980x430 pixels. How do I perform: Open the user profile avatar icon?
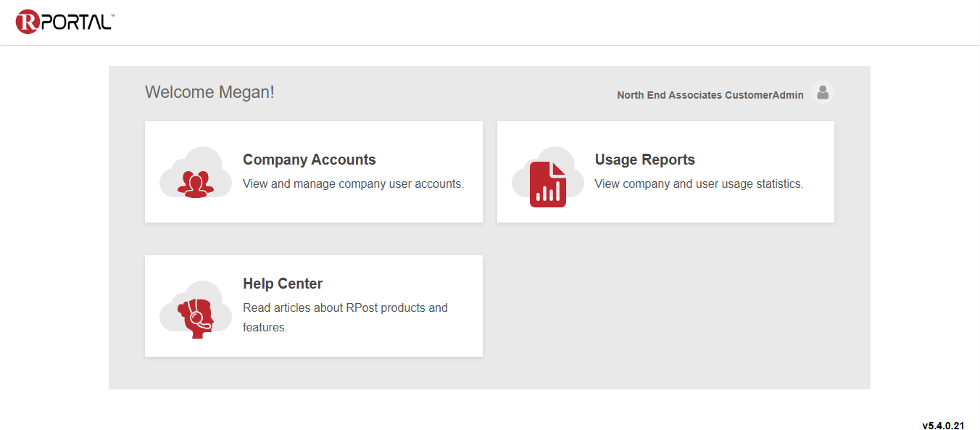(x=822, y=93)
